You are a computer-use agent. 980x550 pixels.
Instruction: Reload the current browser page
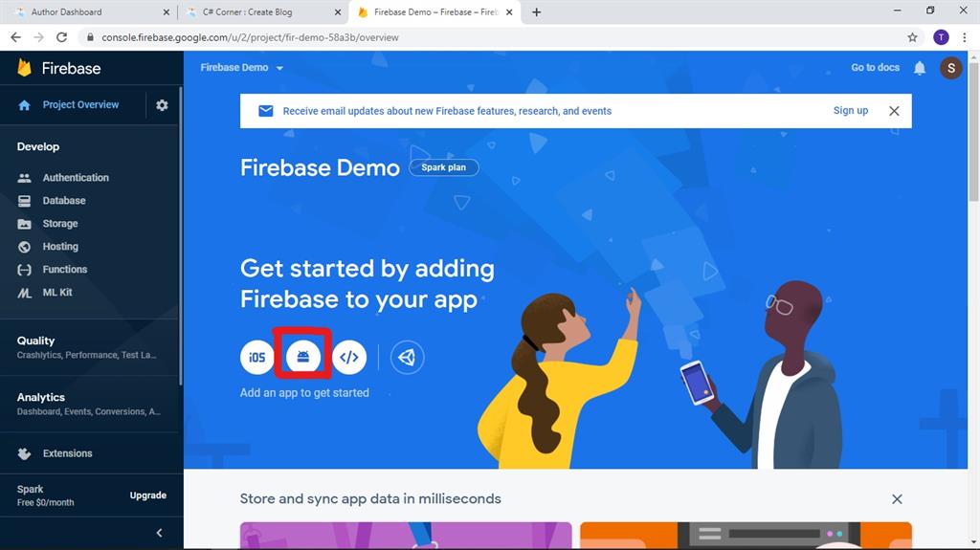tap(61, 37)
